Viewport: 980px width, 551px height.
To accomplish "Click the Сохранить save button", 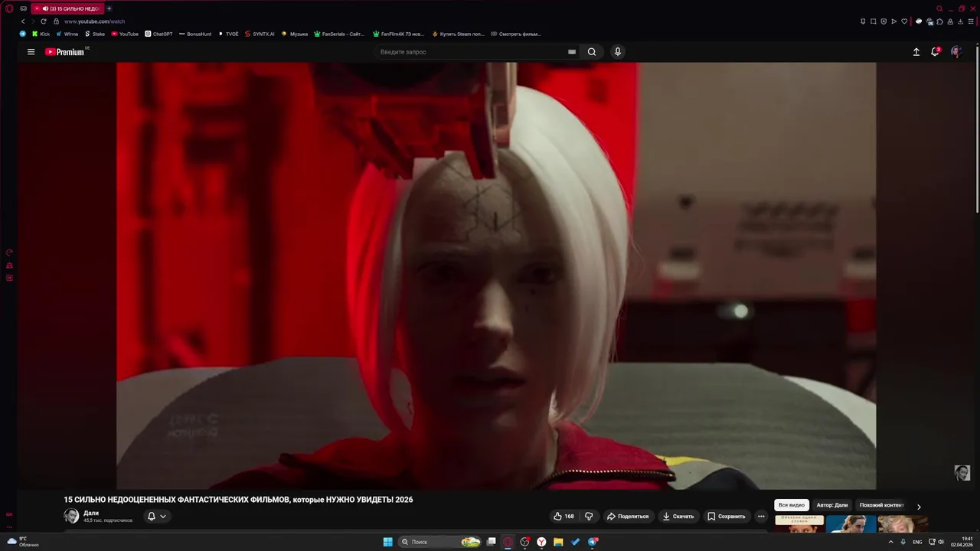I will coord(727,517).
